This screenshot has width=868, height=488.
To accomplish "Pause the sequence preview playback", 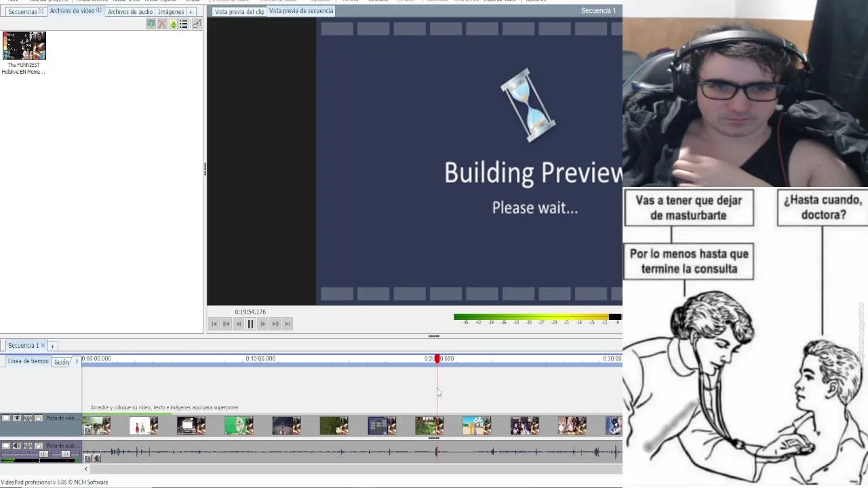I will pos(250,324).
